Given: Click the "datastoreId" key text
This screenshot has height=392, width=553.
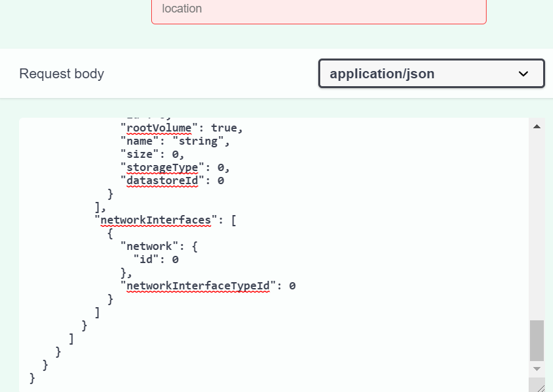Looking at the screenshot, I should click(x=162, y=180).
